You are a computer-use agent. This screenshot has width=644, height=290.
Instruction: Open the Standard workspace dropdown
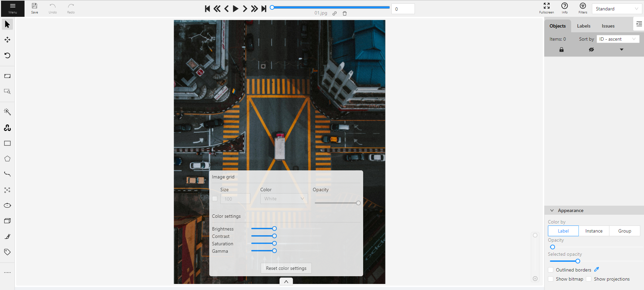(x=616, y=9)
